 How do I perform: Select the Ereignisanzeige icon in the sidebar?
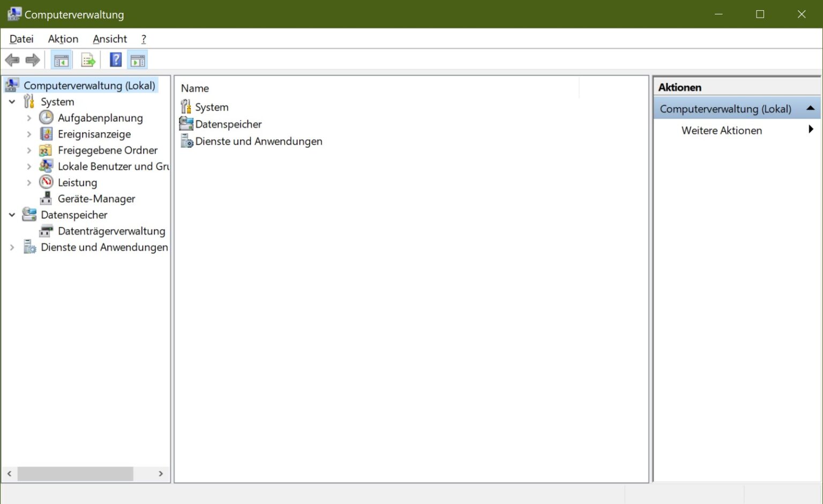pyautogui.click(x=46, y=134)
